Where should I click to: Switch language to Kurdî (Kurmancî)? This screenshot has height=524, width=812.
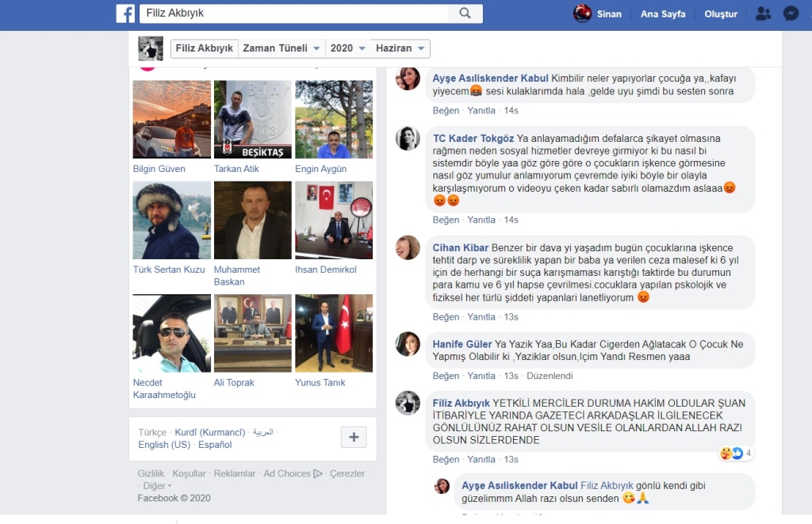point(209,433)
